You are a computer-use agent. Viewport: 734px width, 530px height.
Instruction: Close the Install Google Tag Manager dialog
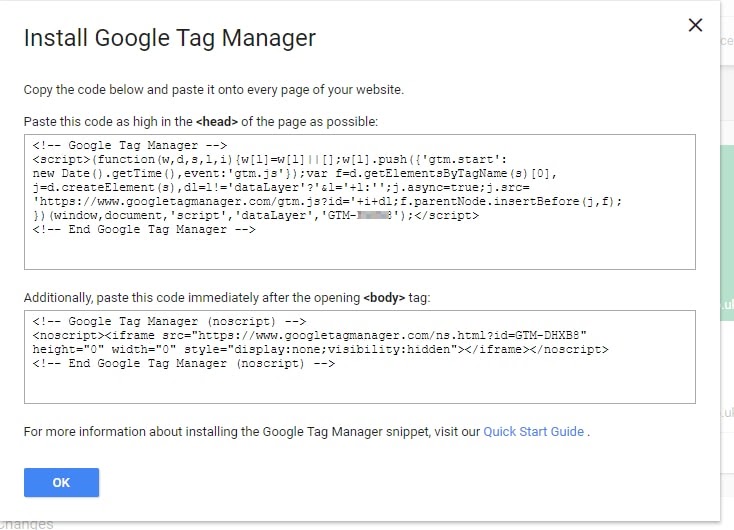[695, 25]
